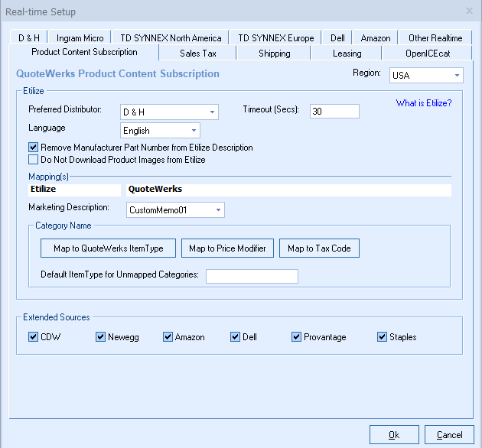Uncheck Remove Manufacturer Part Number checkbox
The image size is (482, 448).
[x=33, y=148]
